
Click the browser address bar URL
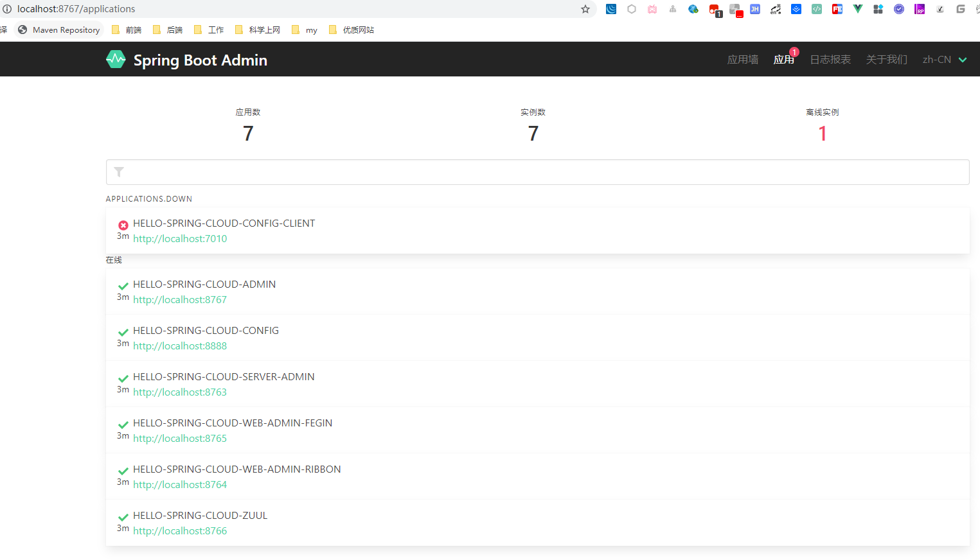[x=76, y=9]
